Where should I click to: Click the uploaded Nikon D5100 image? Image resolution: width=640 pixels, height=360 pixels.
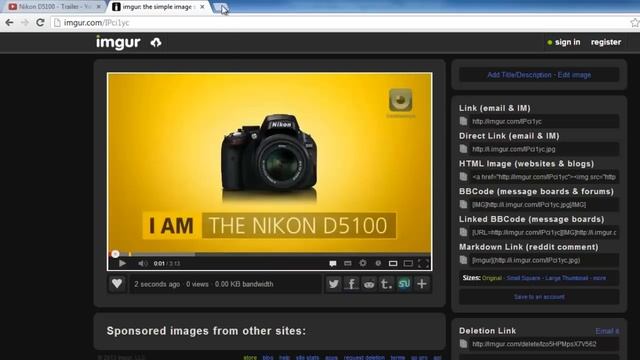(x=269, y=171)
